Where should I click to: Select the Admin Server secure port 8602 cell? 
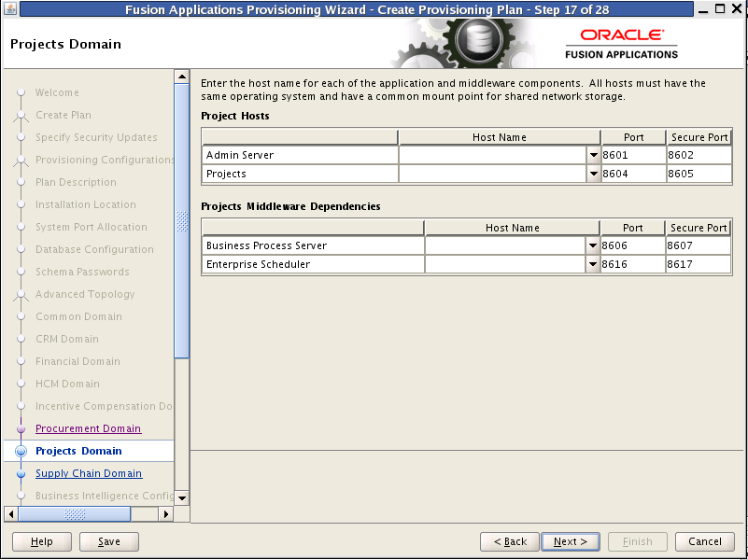[699, 155]
